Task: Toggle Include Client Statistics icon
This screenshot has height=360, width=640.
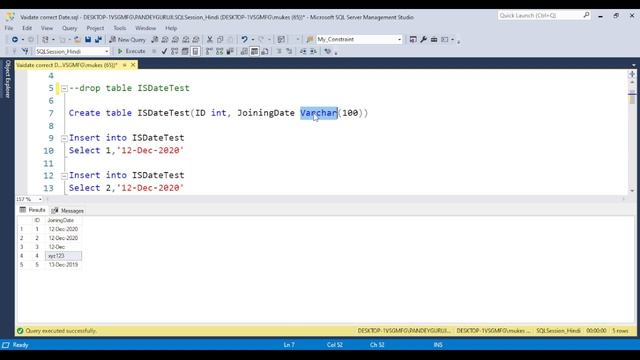Action: 230,51
